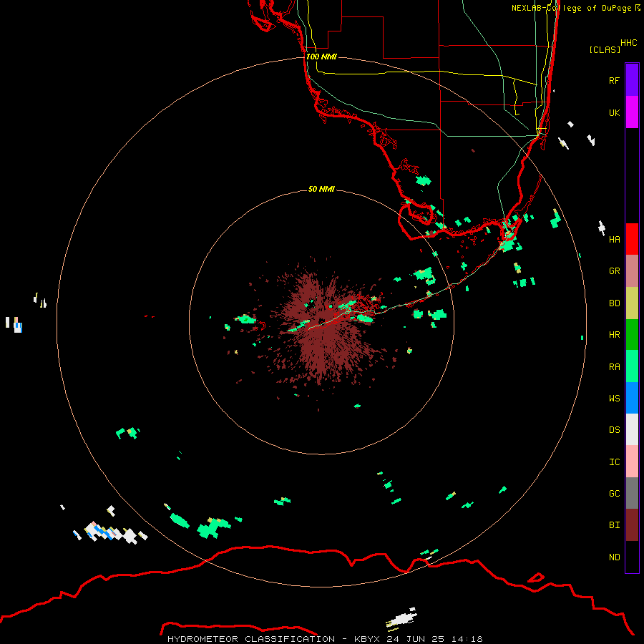Click the WS legend label

tap(614, 398)
